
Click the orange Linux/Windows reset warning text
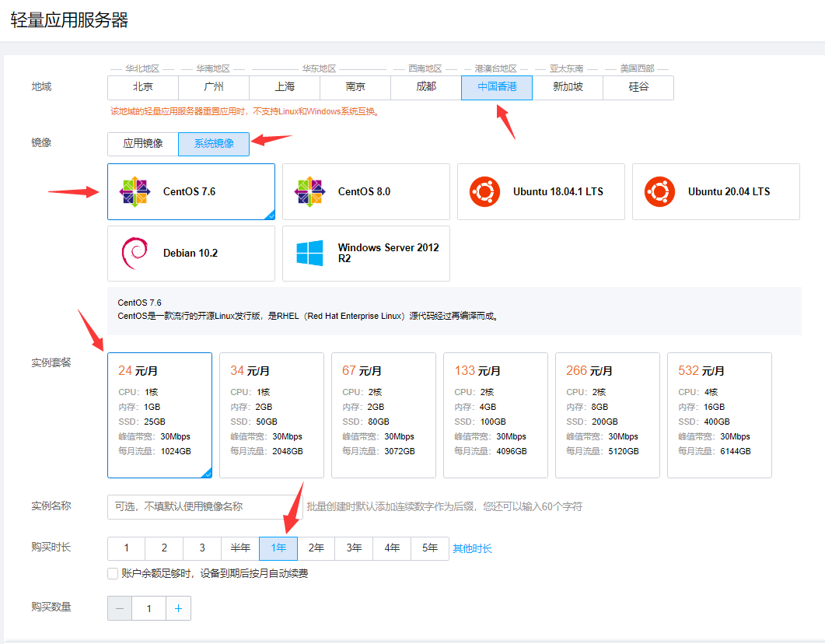[x=245, y=111]
